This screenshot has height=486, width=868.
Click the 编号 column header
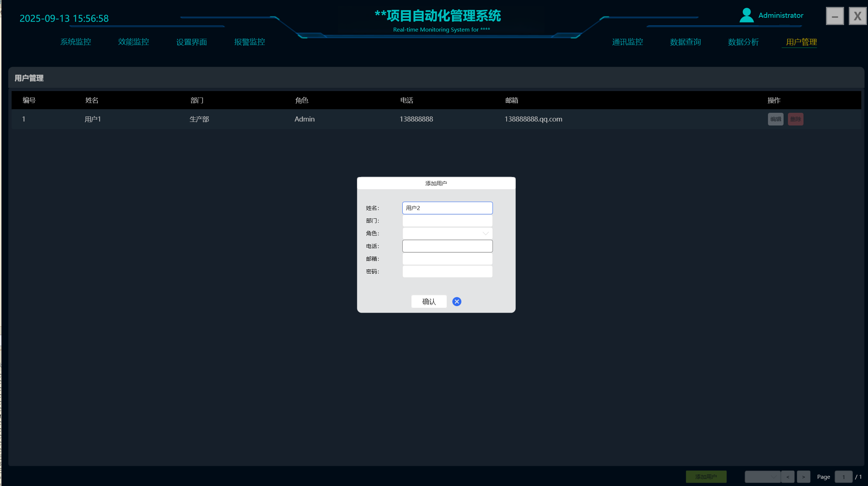pyautogui.click(x=28, y=100)
